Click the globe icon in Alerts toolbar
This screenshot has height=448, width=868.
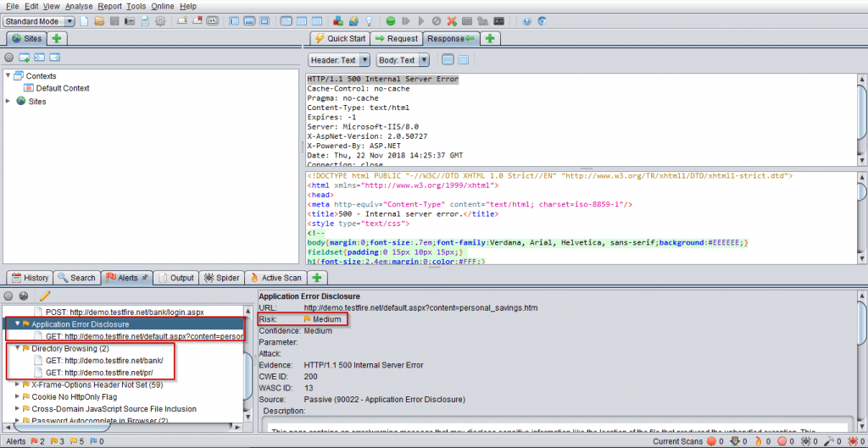tap(24, 296)
